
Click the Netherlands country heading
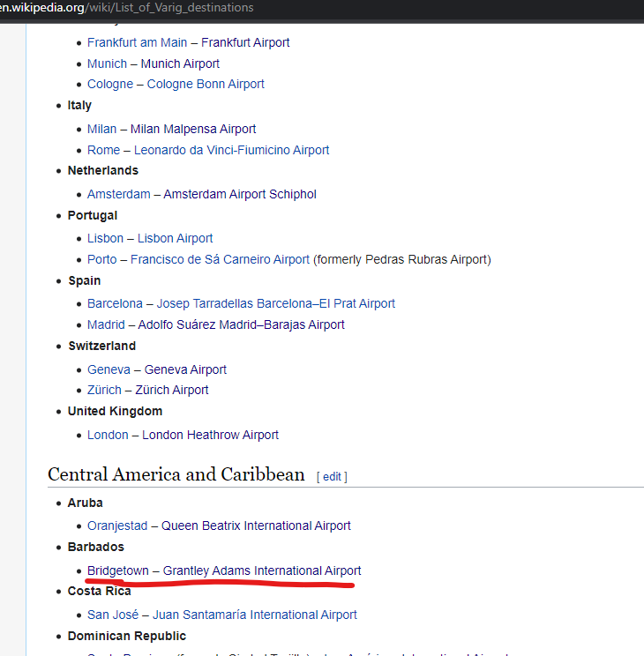[x=103, y=171]
